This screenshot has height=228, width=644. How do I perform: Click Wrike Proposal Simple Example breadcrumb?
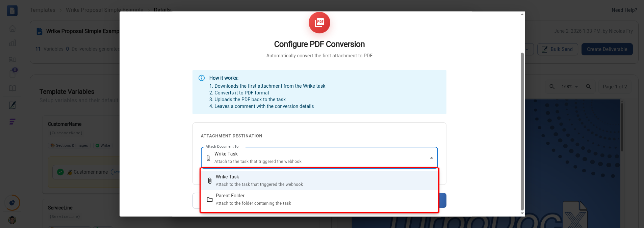click(x=105, y=10)
